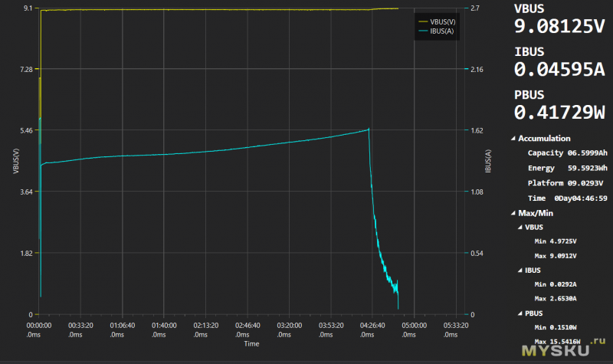Collapse the Accumulation section
Viewport: 613px width, 364px height.
pos(511,139)
